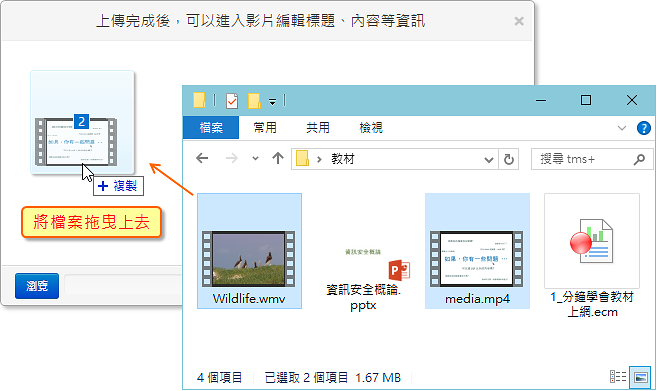Go up one folder level arrow
Viewport: 657px width, 391px height.
pyautogui.click(x=278, y=158)
